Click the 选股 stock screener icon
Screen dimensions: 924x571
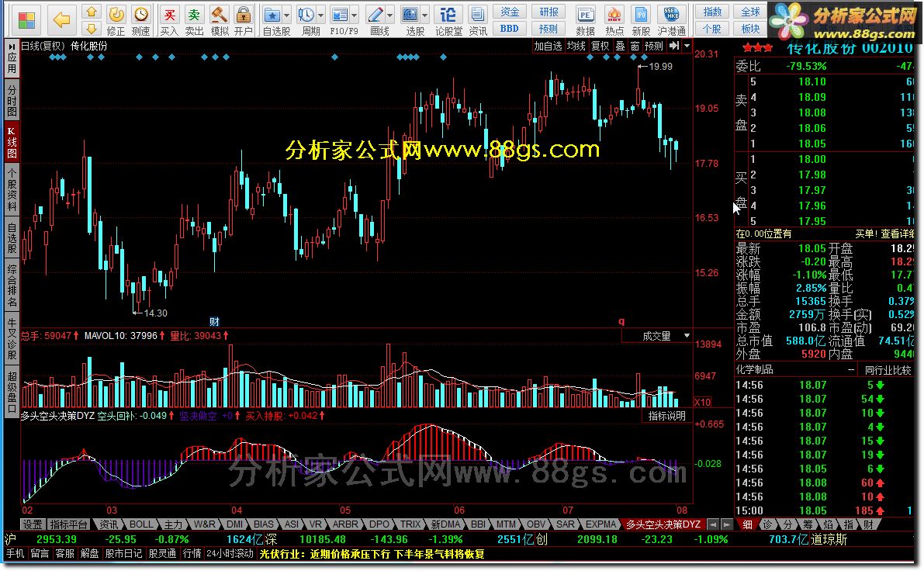410,16
